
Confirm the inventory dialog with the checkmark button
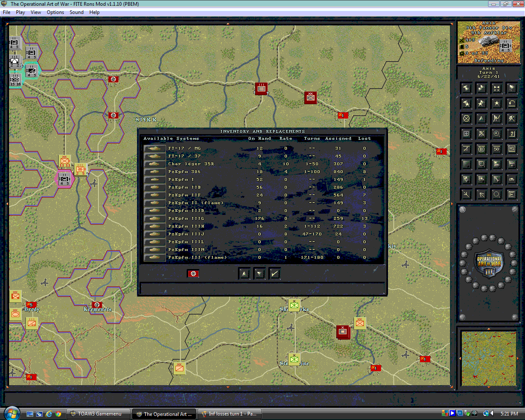274,273
